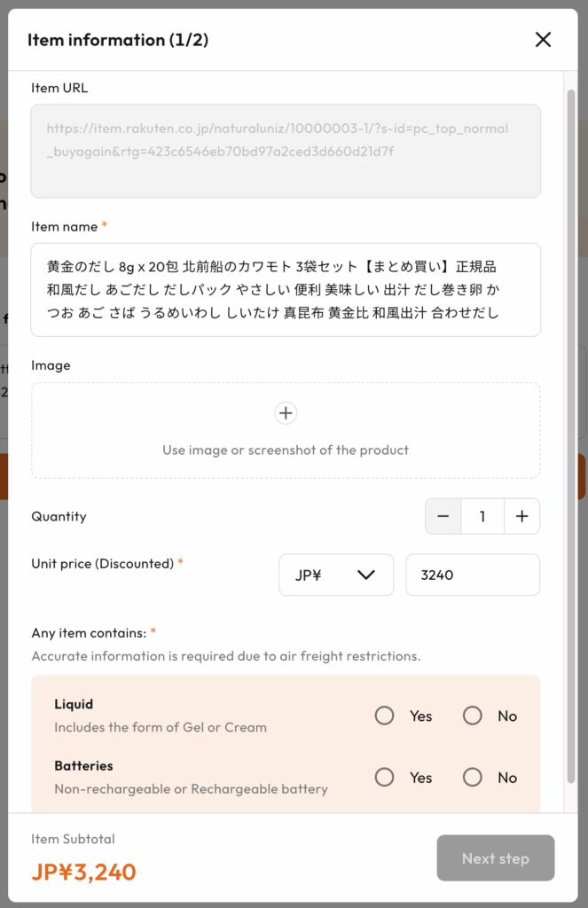The image size is (588, 908).
Task: Click the greyed-out Item URL field
Action: (x=286, y=151)
